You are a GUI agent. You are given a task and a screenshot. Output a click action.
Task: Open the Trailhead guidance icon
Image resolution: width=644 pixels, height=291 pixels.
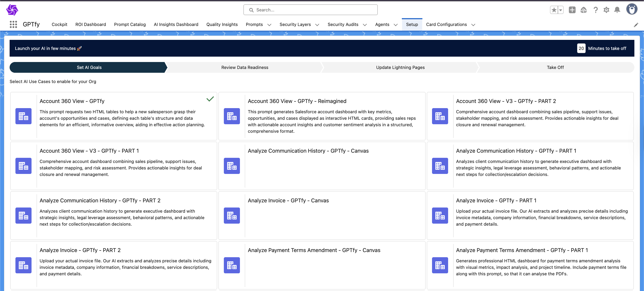coord(583,10)
